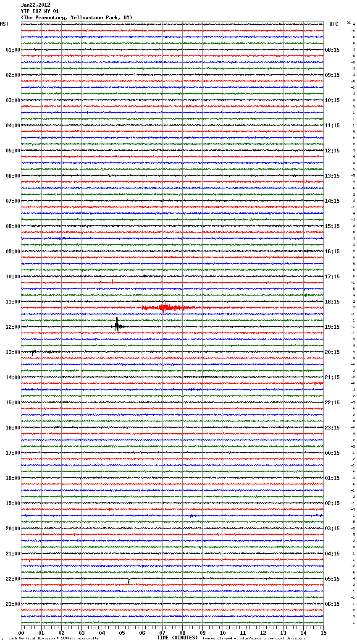Click minute 00 on the bottom axis

pyautogui.click(x=21, y=633)
